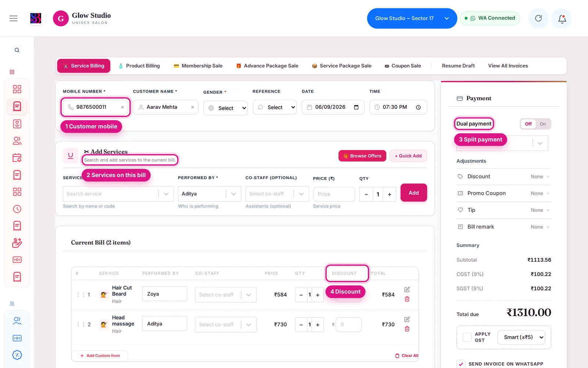Open the date picker calendar icon
Screen dimensions: 588x368
click(356, 107)
